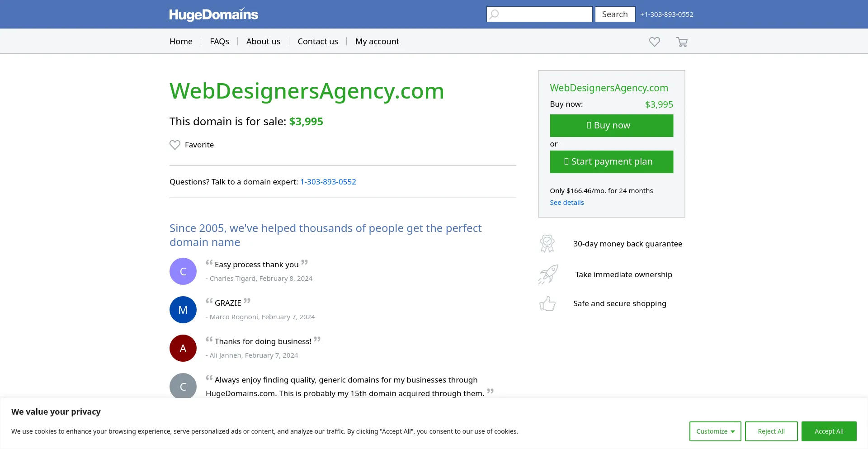Open the FAQs page
The width and height of the screenshot is (868, 449).
(219, 42)
